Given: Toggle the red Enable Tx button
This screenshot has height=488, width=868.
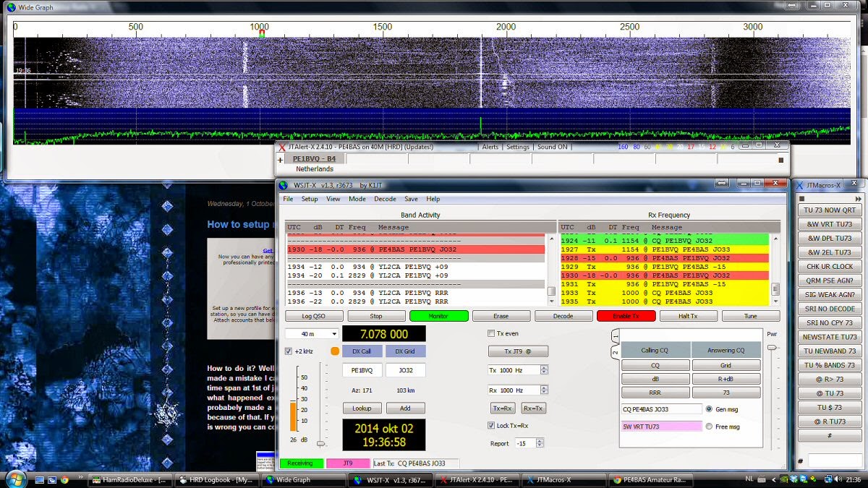Looking at the screenshot, I should click(x=626, y=316).
